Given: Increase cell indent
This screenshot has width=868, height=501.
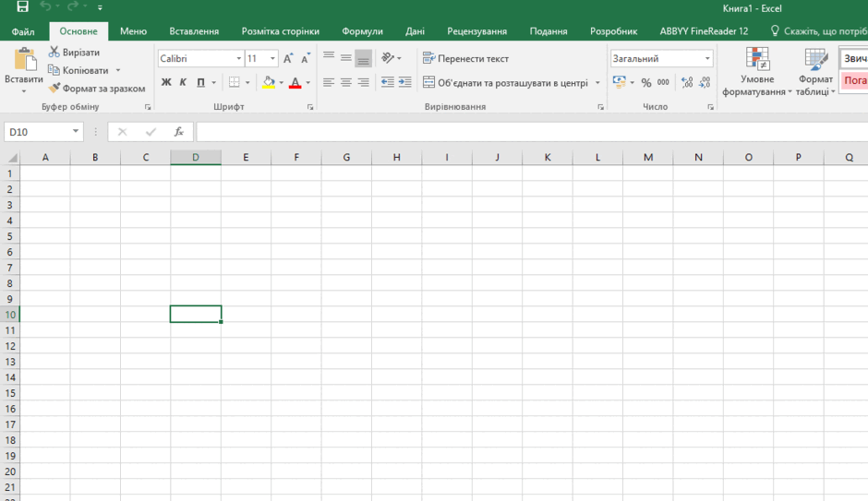Looking at the screenshot, I should (404, 82).
